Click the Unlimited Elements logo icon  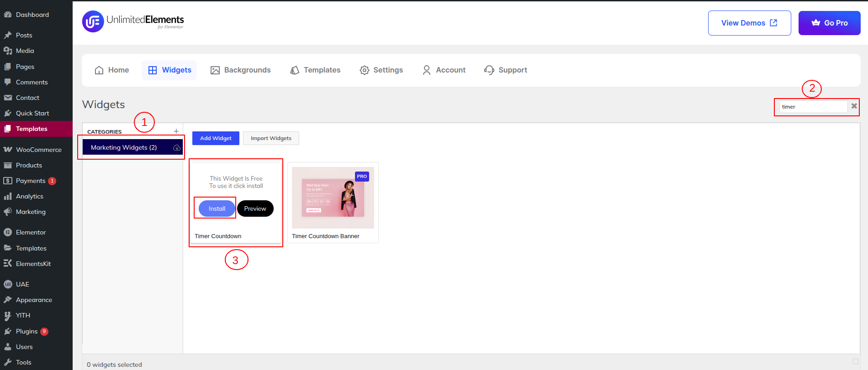93,22
